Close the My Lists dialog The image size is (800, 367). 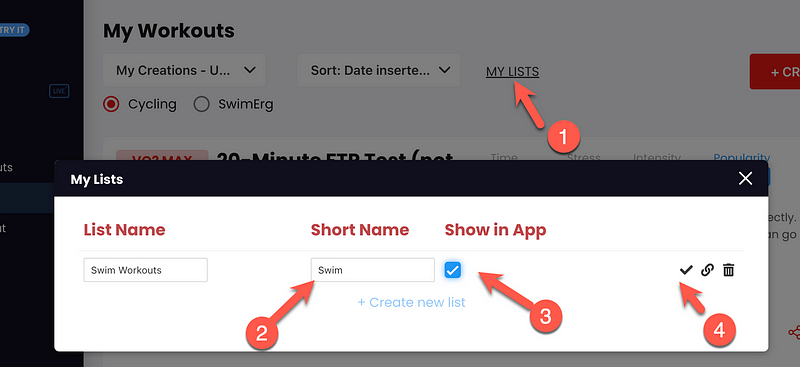(x=745, y=179)
